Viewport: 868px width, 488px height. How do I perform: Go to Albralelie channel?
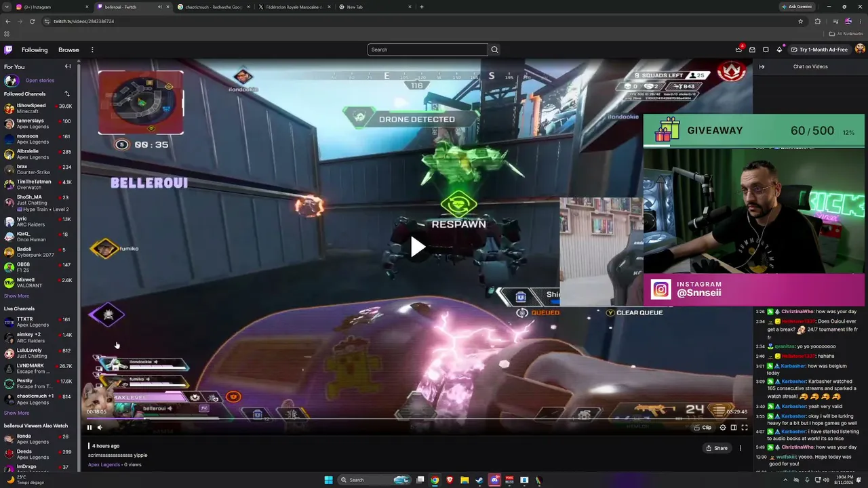pos(38,154)
